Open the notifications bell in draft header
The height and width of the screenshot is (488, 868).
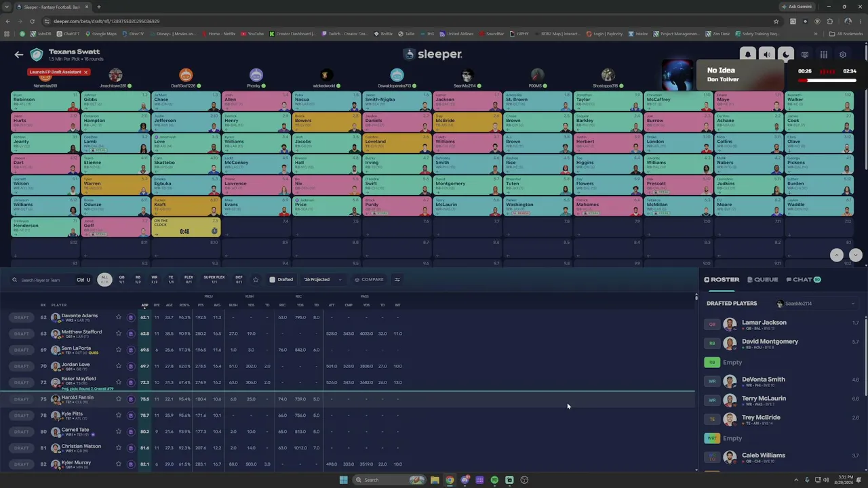(748, 55)
